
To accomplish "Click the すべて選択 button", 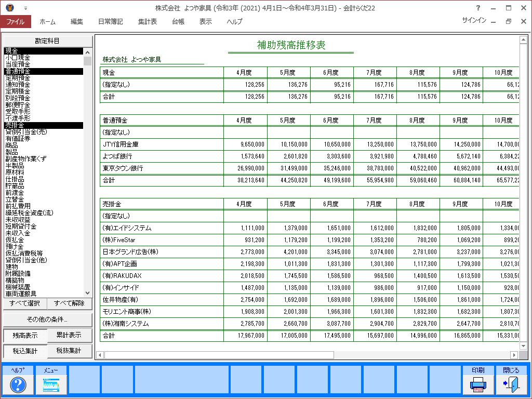I will [25, 303].
